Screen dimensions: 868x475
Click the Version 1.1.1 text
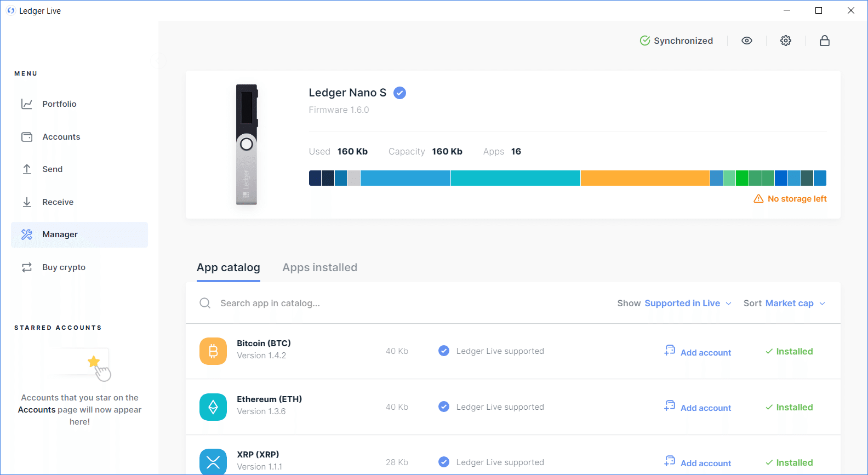pos(259,467)
